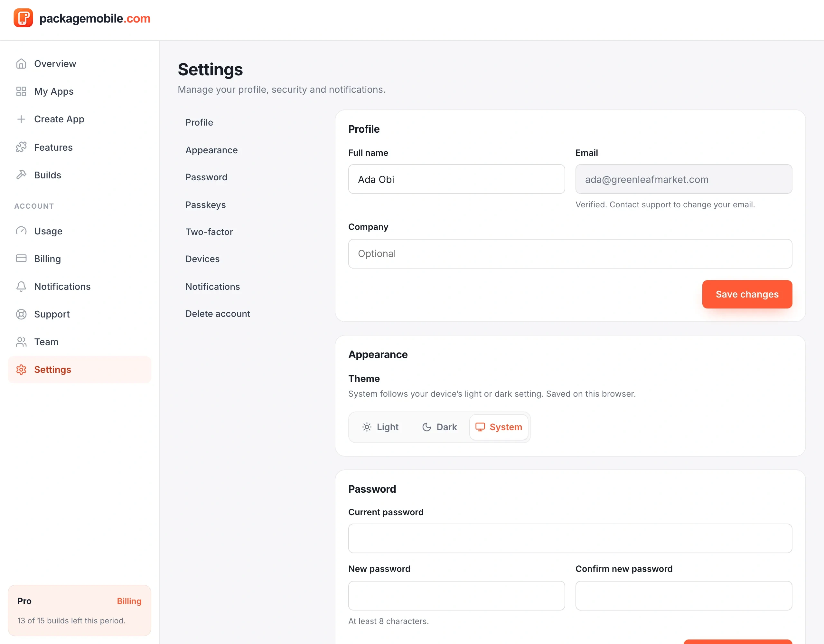Jump to Appearance settings section
The width and height of the screenshot is (824, 644).
coord(212,150)
